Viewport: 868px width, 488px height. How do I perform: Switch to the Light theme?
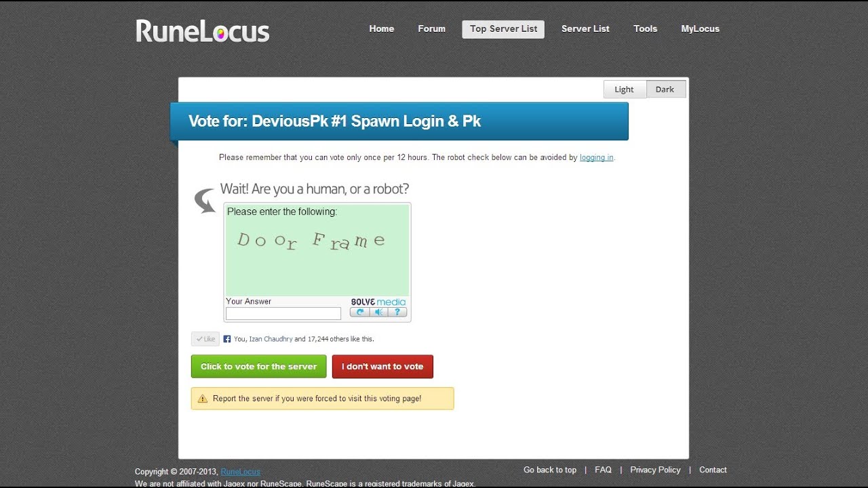point(625,89)
